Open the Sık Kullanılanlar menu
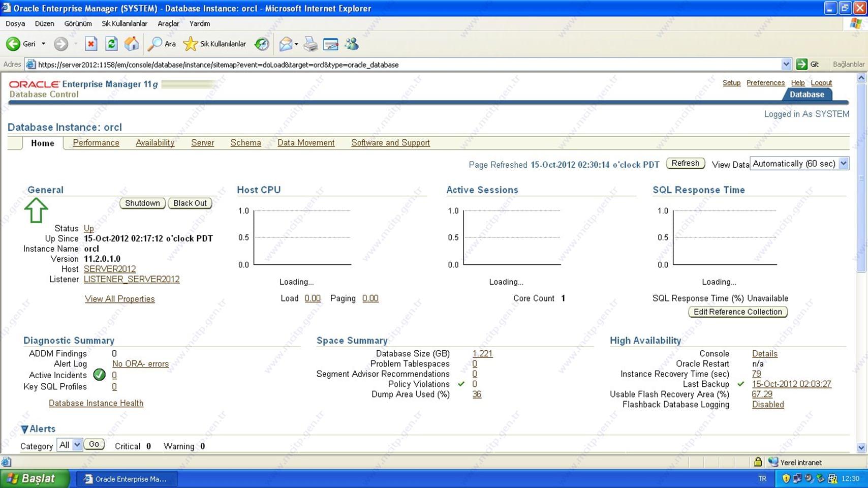Image resolution: width=868 pixels, height=488 pixels. click(125, 23)
